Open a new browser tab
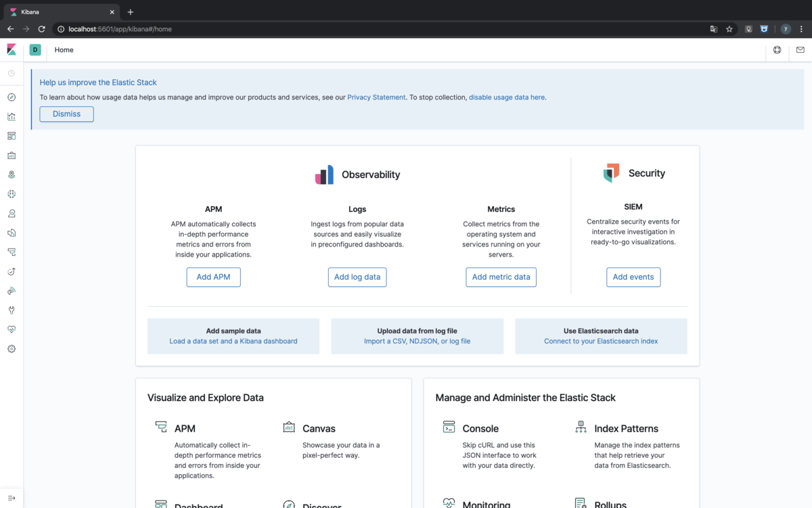This screenshot has height=508, width=812. 131,12
